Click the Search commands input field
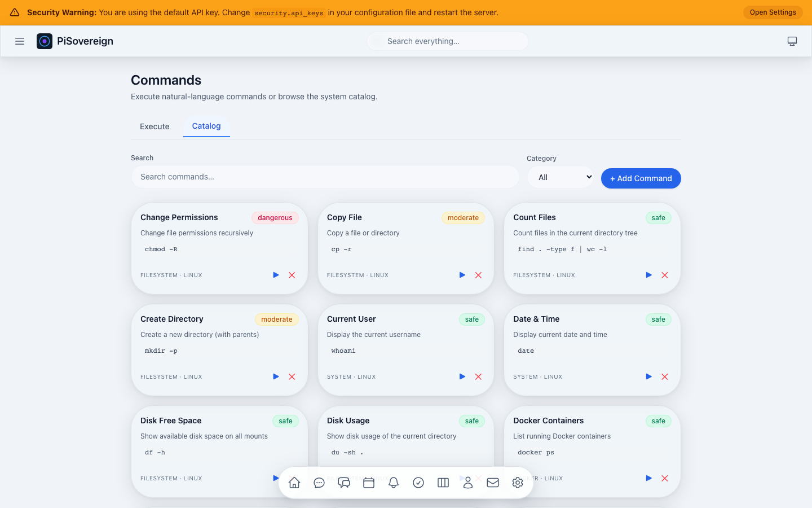Image resolution: width=812 pixels, height=508 pixels. click(325, 177)
